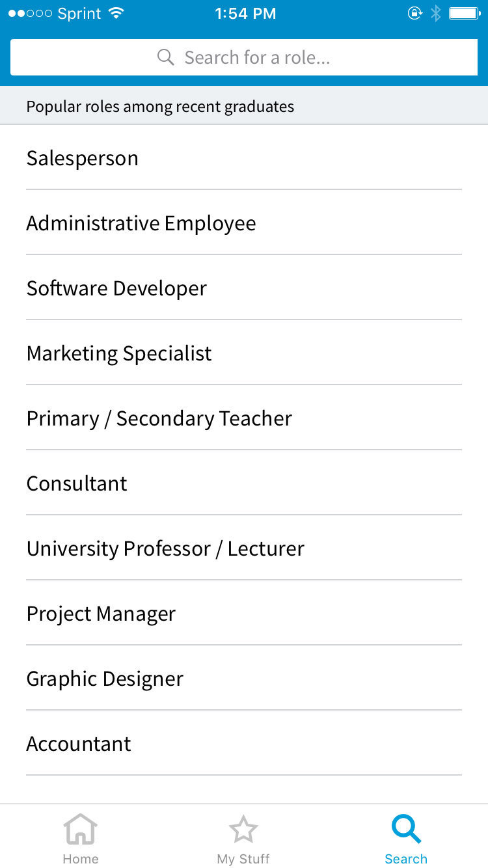Focus the "Search for a role" field
This screenshot has height=868, width=488.
coord(257,57)
